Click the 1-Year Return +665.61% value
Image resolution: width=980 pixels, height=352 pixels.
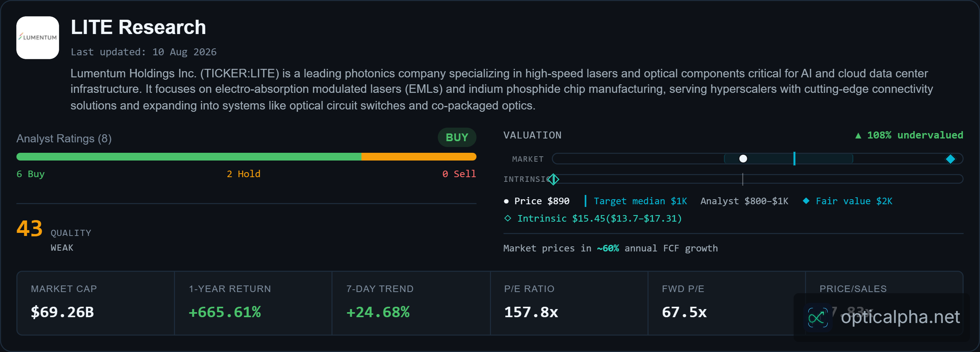225,312
